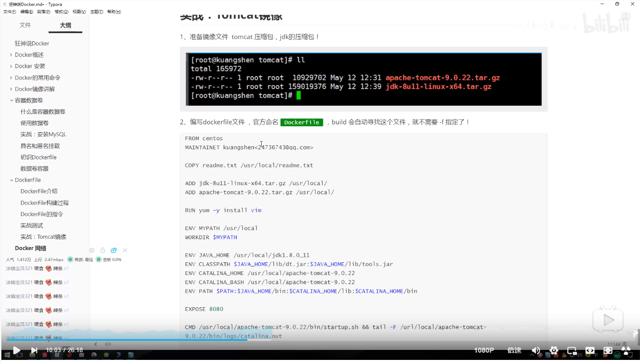This screenshot has width=640, height=364.
Task: Click the Typora sidebar collapse arrow
Action: (95, 344)
